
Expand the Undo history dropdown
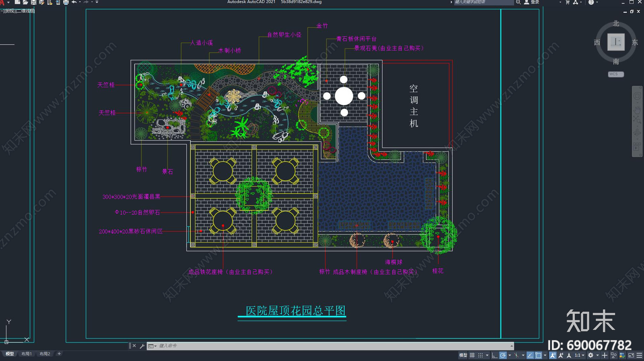(80, 2)
